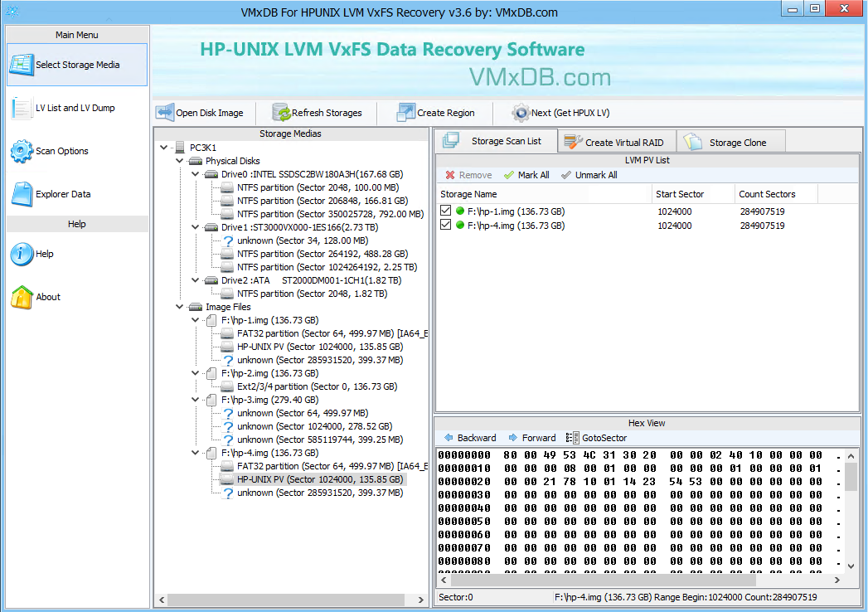
Task: Click the Mark All green checkmark icon
Action: point(509,175)
